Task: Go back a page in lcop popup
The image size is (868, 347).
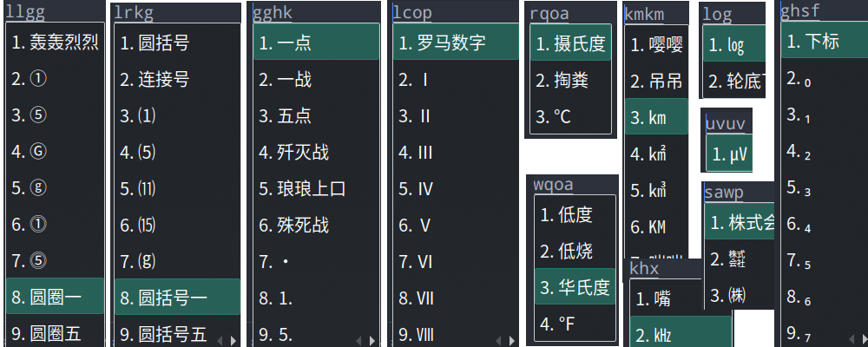Action: click(499, 340)
